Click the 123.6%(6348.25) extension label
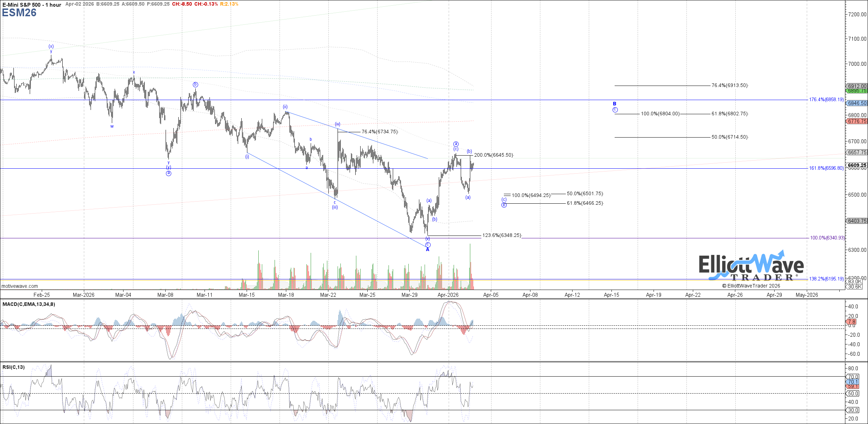Screen dimensions: 868x424 502,236
